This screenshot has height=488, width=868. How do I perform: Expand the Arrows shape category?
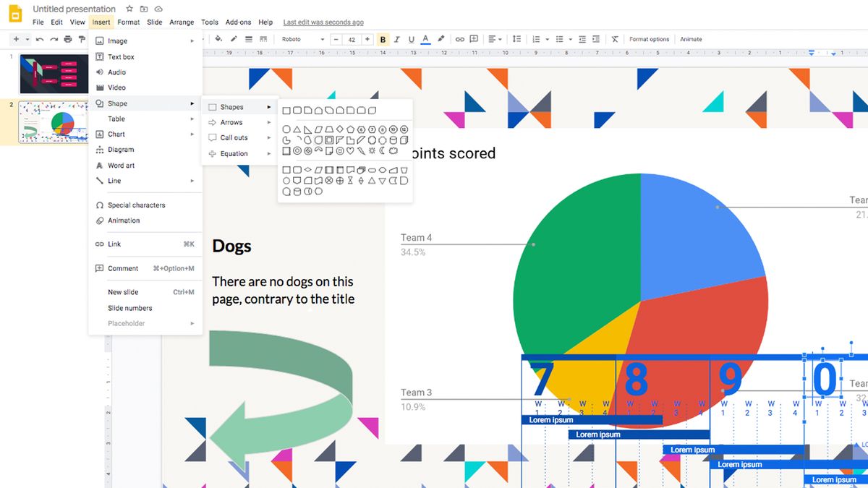231,121
